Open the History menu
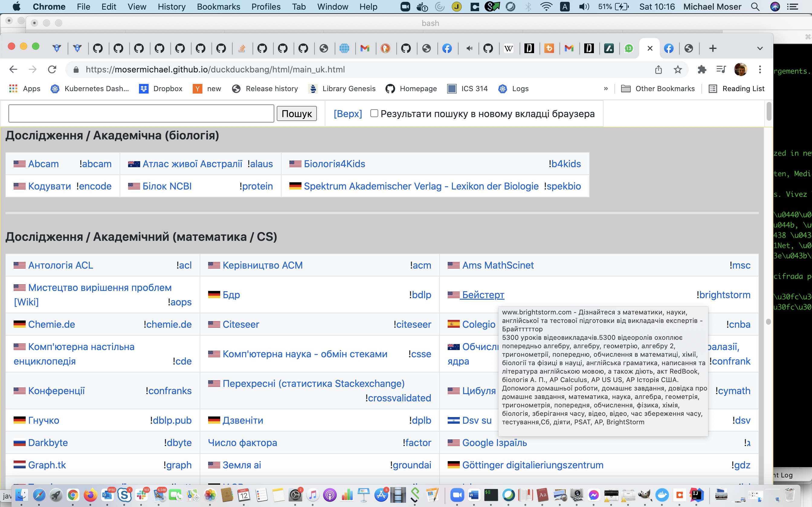Viewport: 812px width, 507px height. coord(172,7)
